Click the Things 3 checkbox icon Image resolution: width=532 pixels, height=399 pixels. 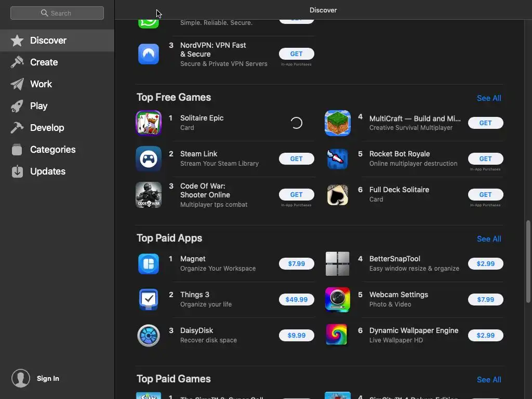coord(149,300)
